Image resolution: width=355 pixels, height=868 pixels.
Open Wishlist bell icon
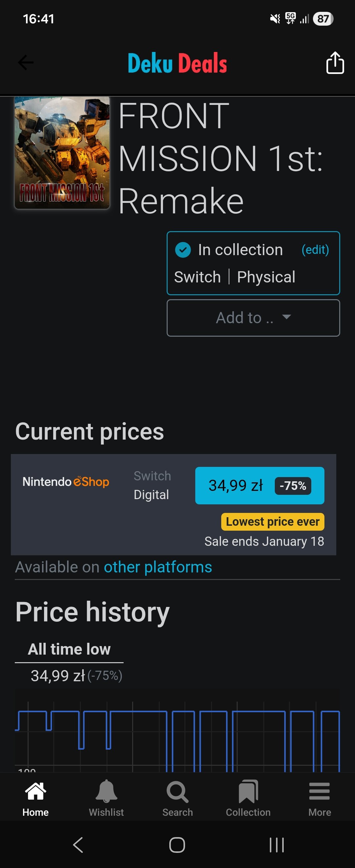(x=106, y=798)
